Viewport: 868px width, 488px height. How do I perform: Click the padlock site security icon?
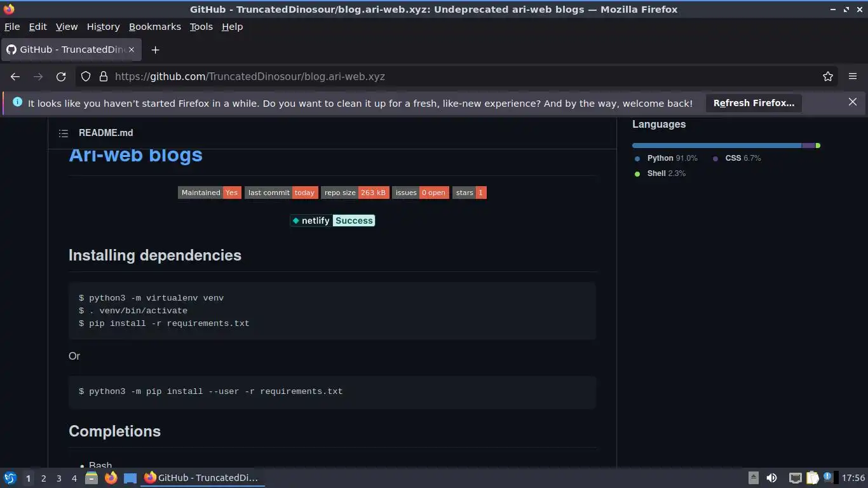(x=104, y=76)
